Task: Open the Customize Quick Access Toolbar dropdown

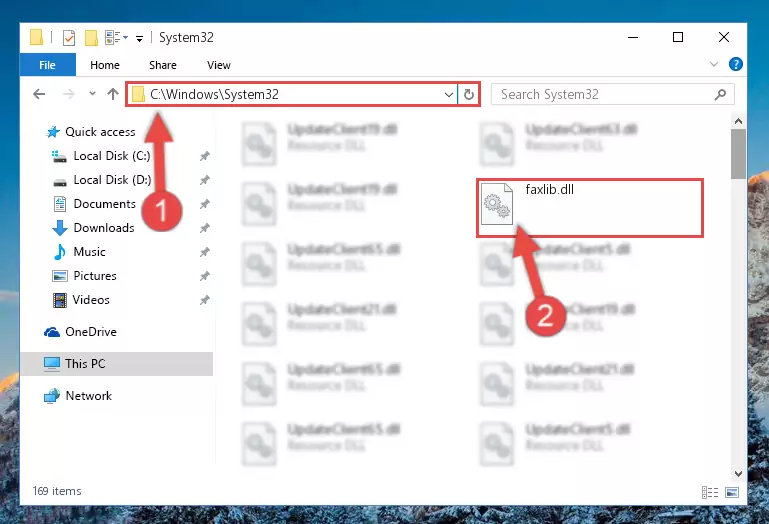Action: click(140, 38)
